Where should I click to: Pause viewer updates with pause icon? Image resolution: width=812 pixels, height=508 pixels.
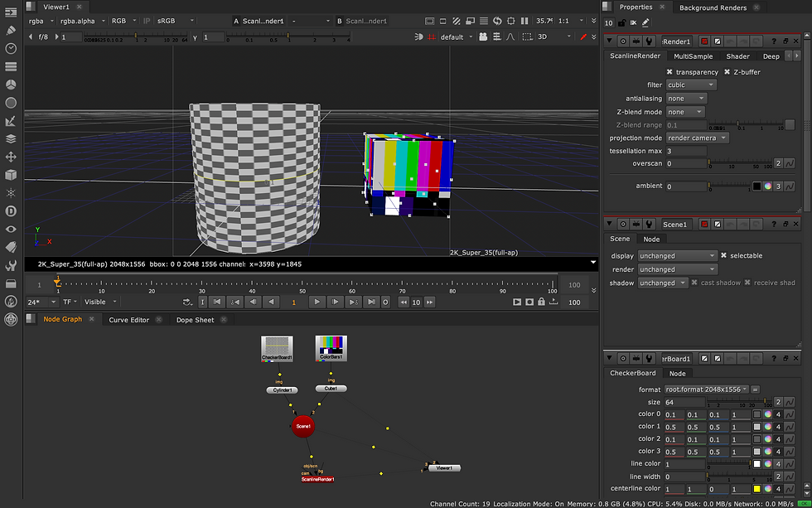click(x=524, y=21)
